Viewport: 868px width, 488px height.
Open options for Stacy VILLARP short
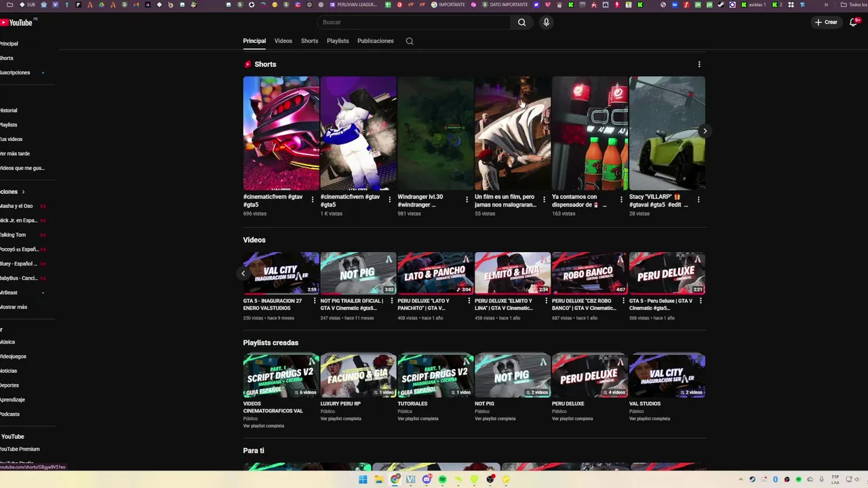[x=698, y=199]
